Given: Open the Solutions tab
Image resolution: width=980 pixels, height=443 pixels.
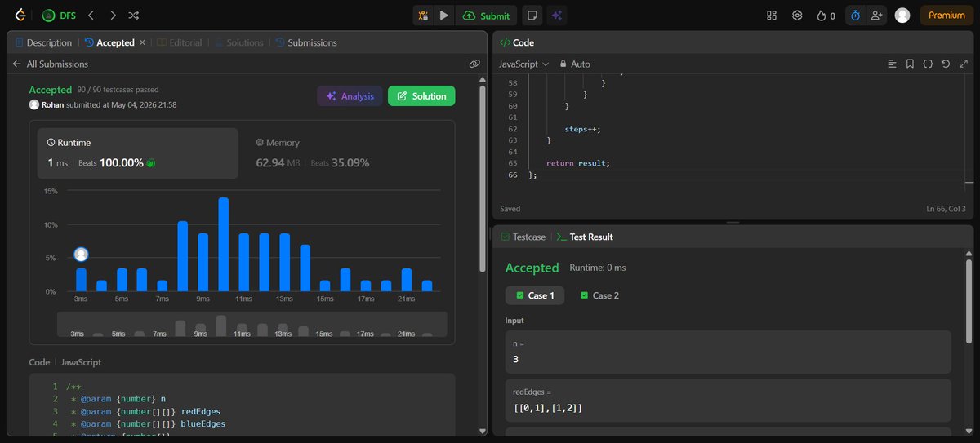Looking at the screenshot, I should [x=239, y=42].
